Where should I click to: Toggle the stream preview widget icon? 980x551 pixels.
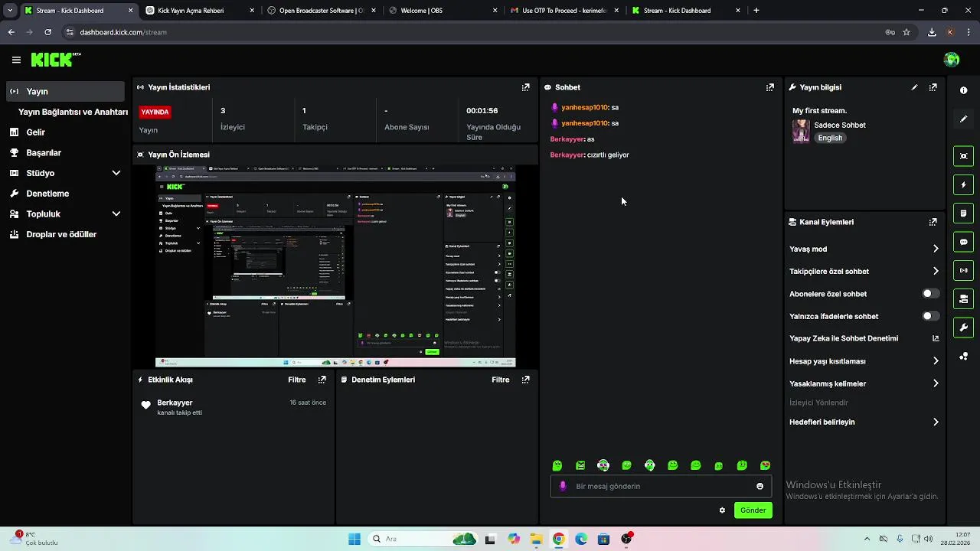click(963, 156)
